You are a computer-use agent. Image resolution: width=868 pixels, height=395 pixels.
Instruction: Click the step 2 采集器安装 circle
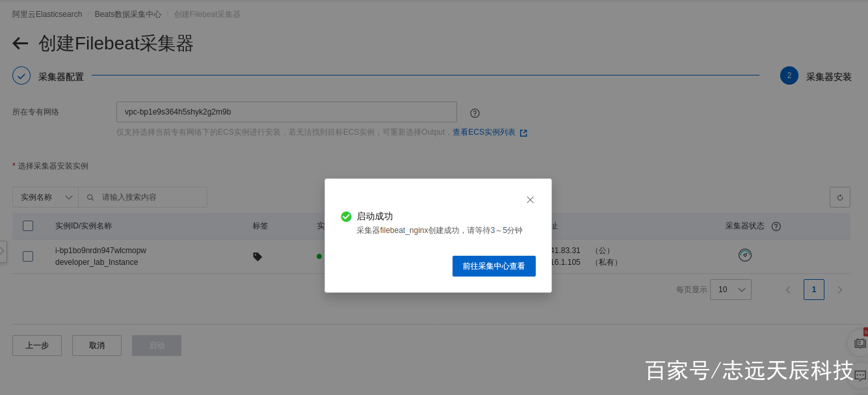(789, 75)
